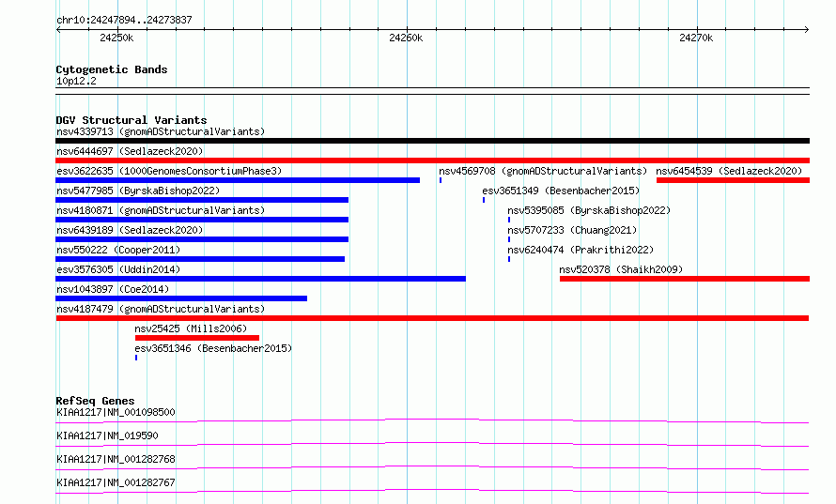836x504 pixels.
Task: Click the KIAA1217|NM_001282768 transcript label
Action: [x=116, y=459]
